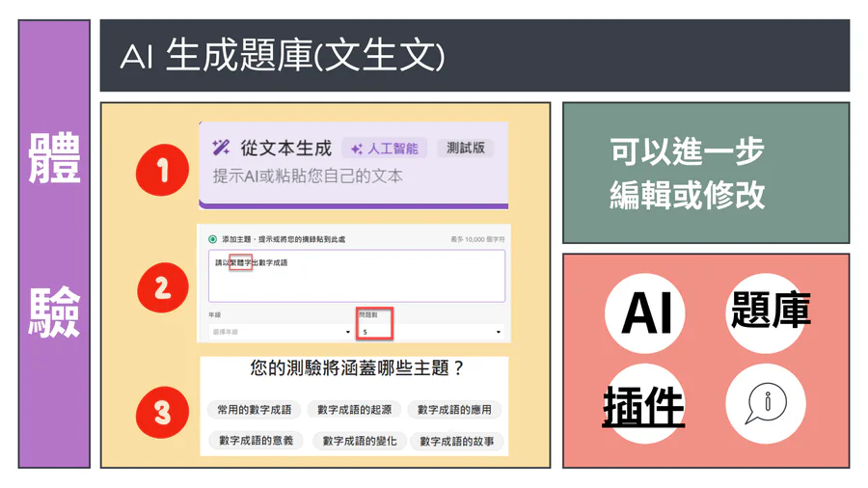Click the 可以進一步編輯或修改 green panel
This screenshot has width=868, height=488.
pyautogui.click(x=705, y=173)
